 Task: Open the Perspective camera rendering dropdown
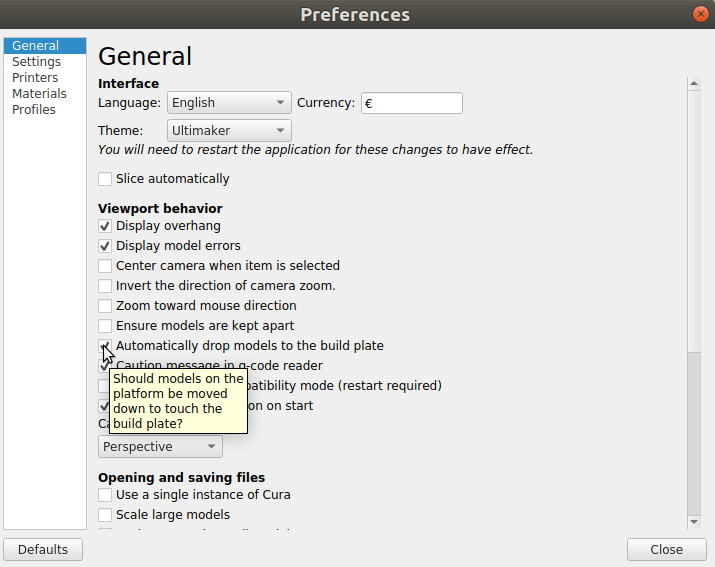click(x=161, y=447)
